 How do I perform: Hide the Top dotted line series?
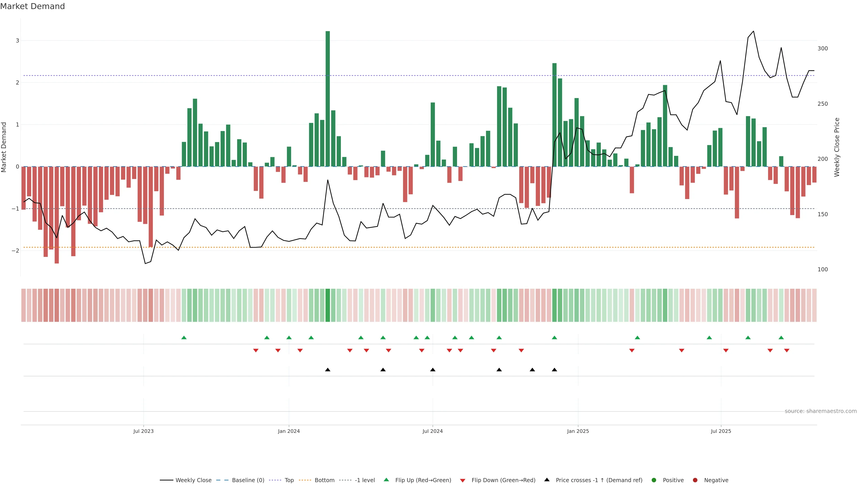pos(289,480)
